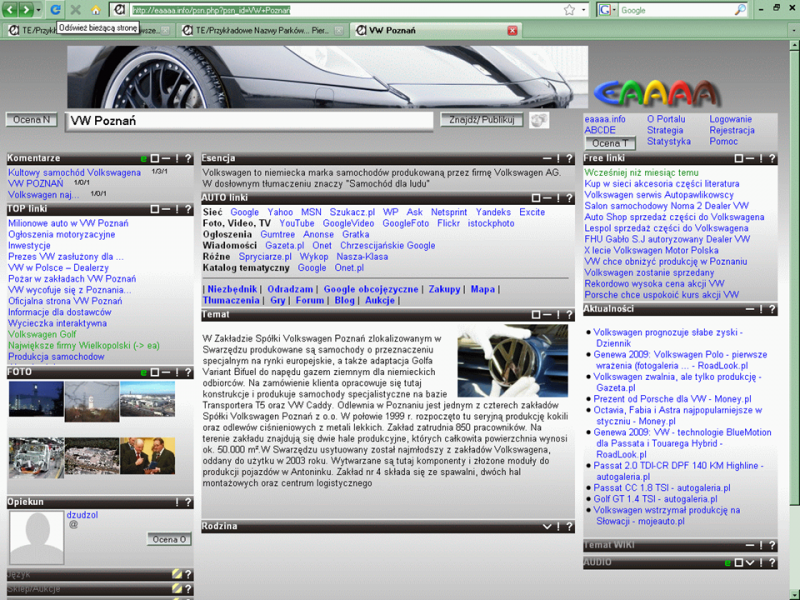Click the green 'e' icon in FOTO header
Viewport: 800px width, 600px height.
pos(143,373)
